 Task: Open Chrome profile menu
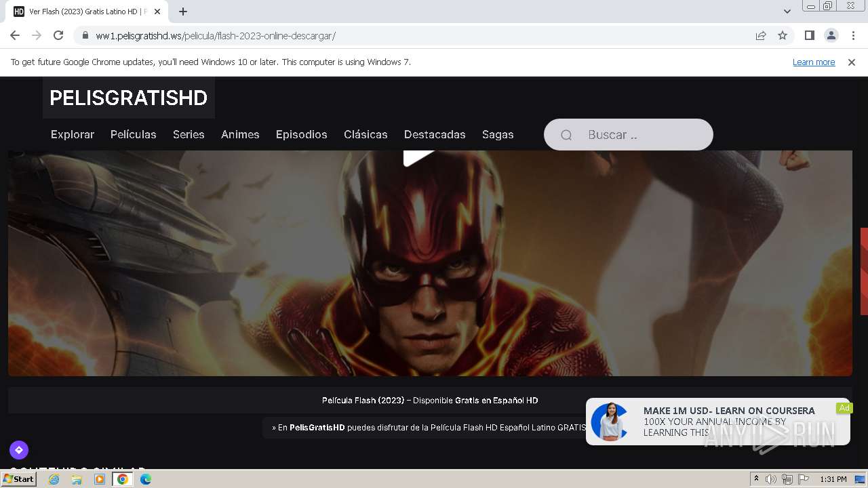pos(831,35)
